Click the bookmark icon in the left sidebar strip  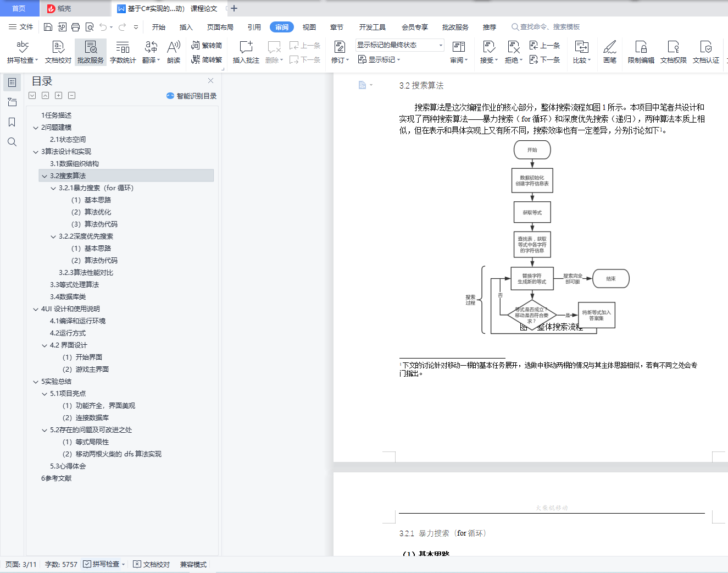click(12, 122)
